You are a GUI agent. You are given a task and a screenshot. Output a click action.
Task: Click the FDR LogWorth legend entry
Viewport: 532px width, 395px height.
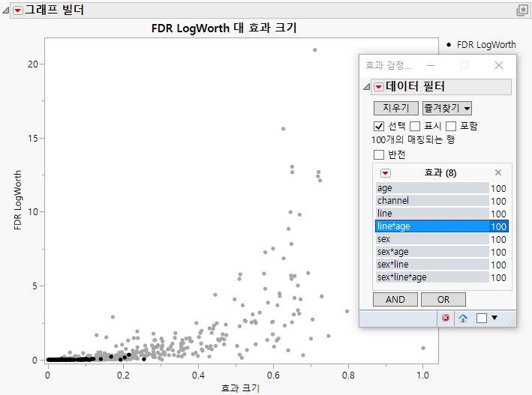(482, 45)
